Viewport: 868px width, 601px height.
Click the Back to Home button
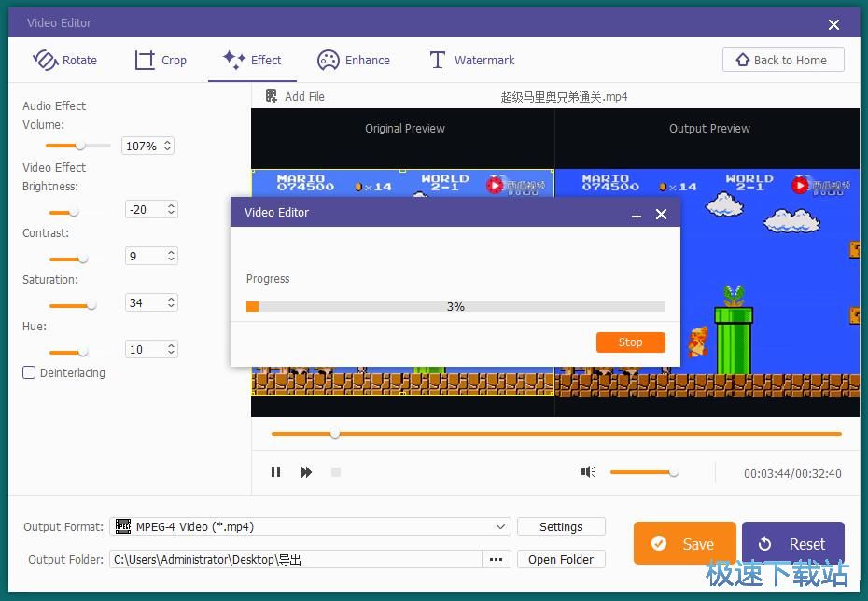(783, 60)
